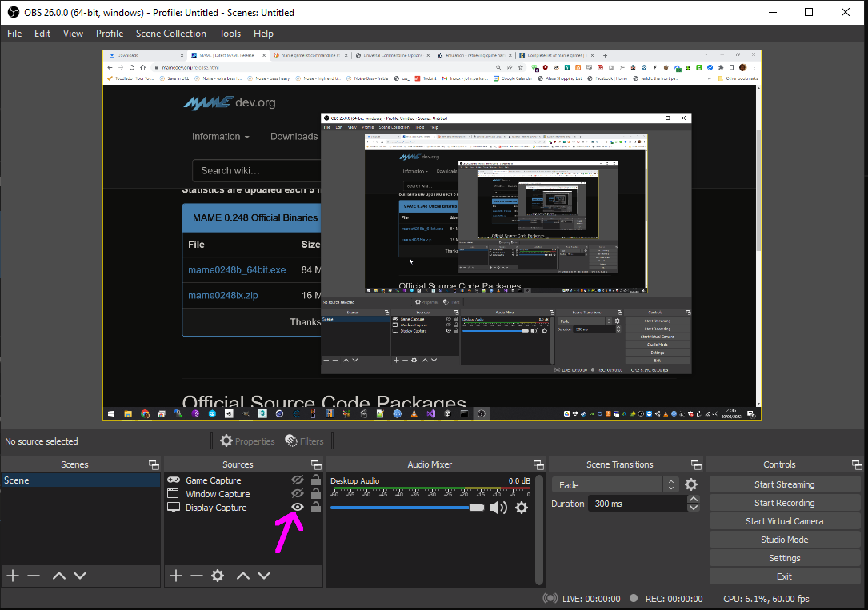Screen dimensions: 868x610
Task: Increase the transition Duration value
Action: click(x=694, y=500)
